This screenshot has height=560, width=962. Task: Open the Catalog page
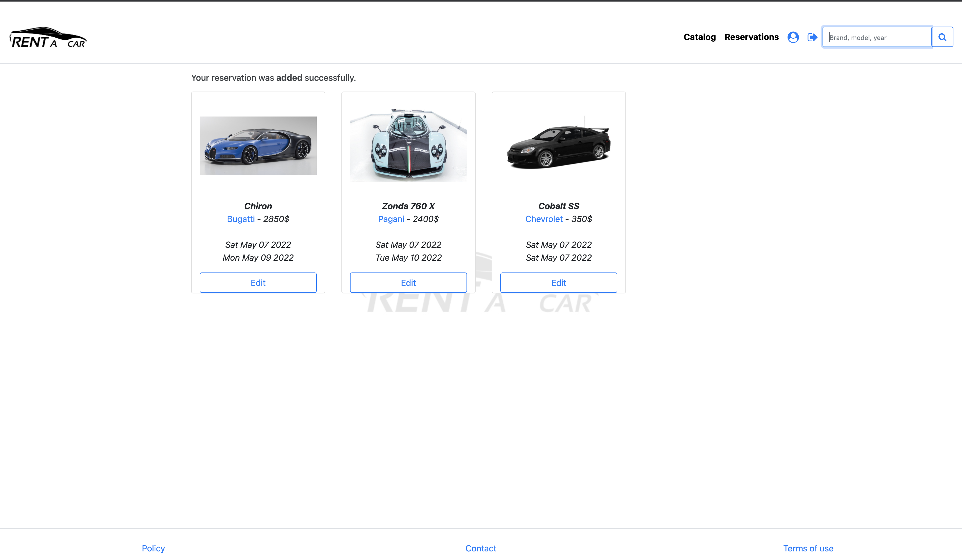point(699,37)
